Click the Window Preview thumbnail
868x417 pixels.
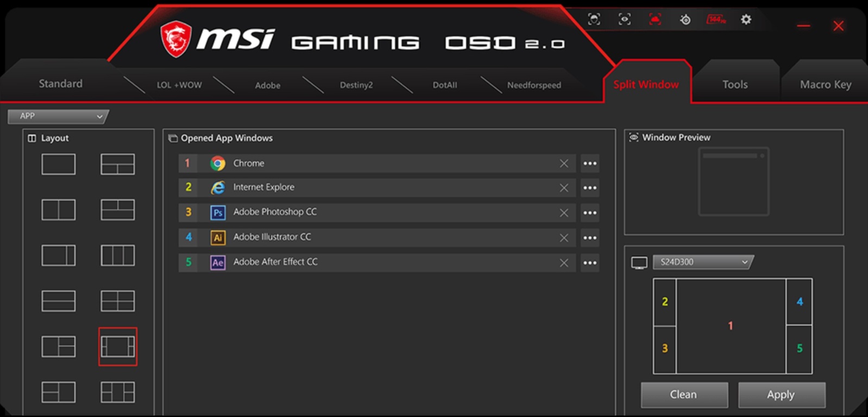pos(734,181)
